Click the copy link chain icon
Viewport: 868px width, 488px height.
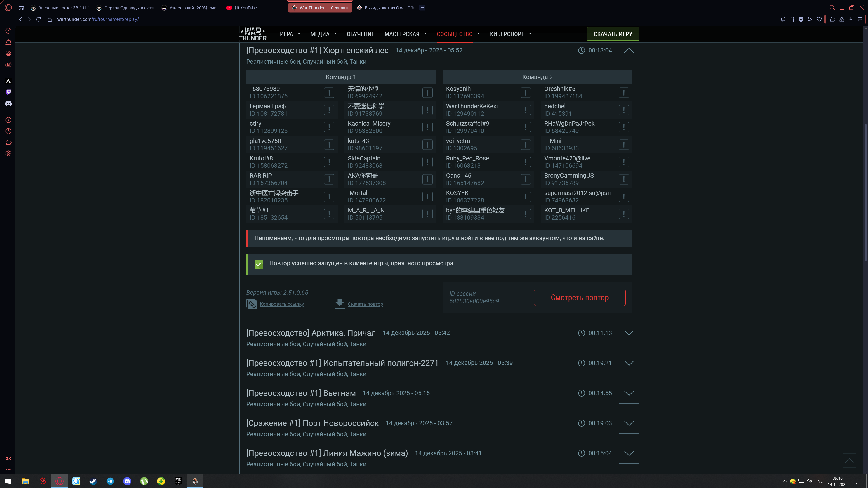(251, 304)
